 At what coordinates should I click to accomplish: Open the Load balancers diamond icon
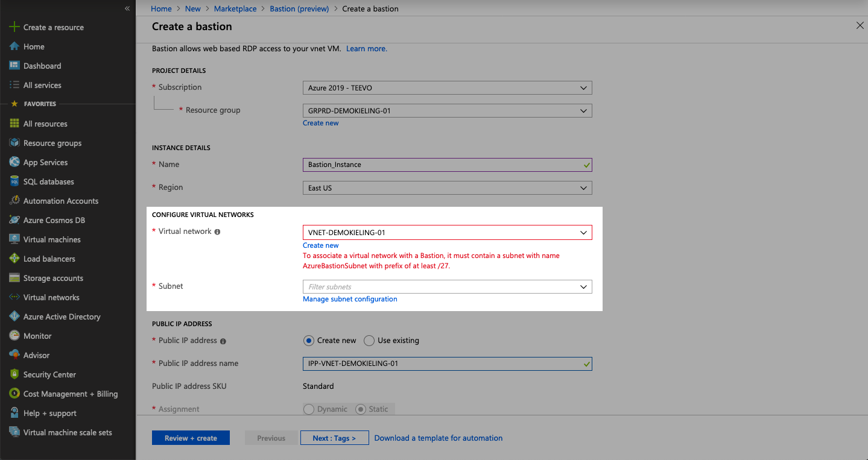point(14,259)
